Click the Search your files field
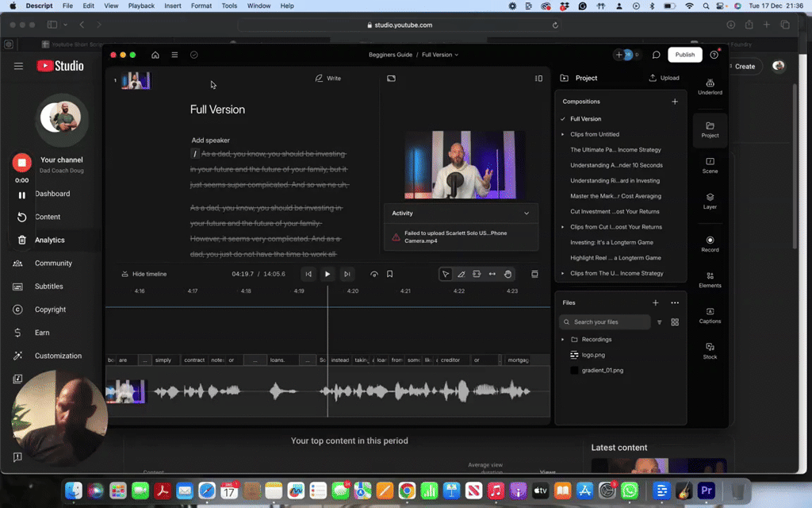The height and width of the screenshot is (508, 812). (604, 322)
